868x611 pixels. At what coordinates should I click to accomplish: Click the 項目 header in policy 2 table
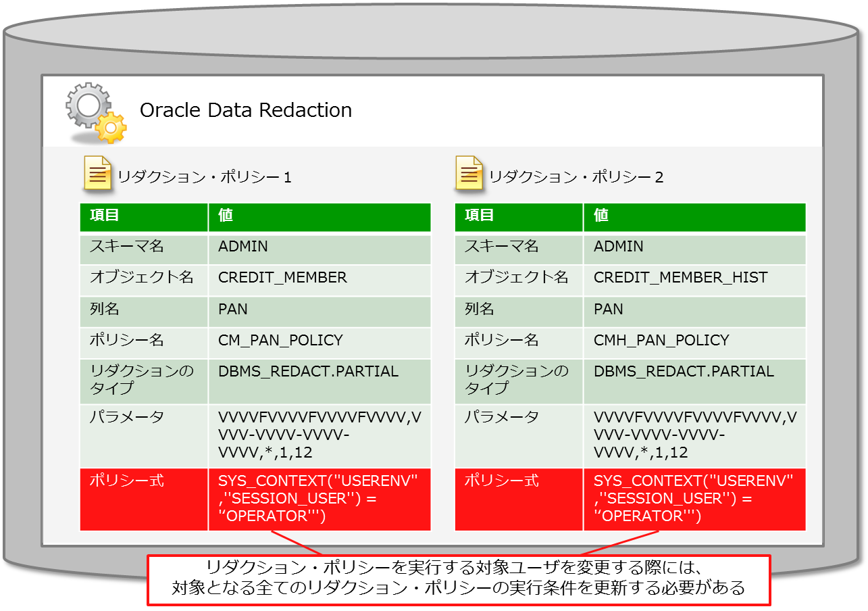[x=519, y=218]
